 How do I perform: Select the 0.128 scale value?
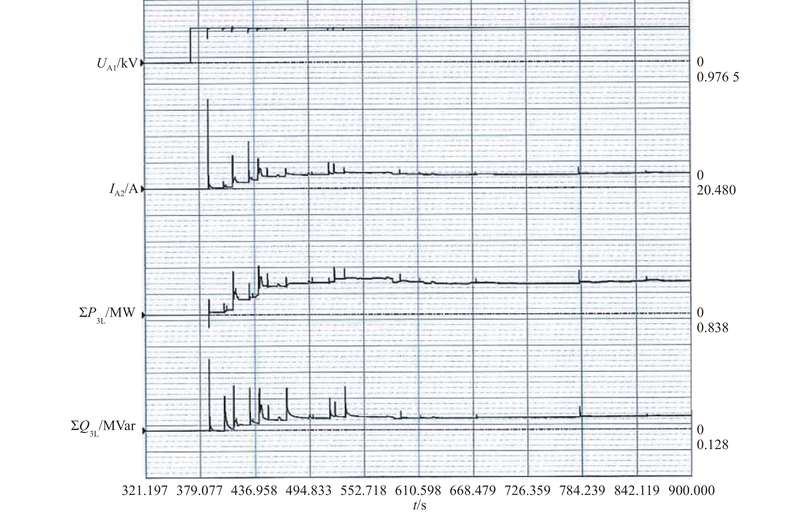(712, 445)
